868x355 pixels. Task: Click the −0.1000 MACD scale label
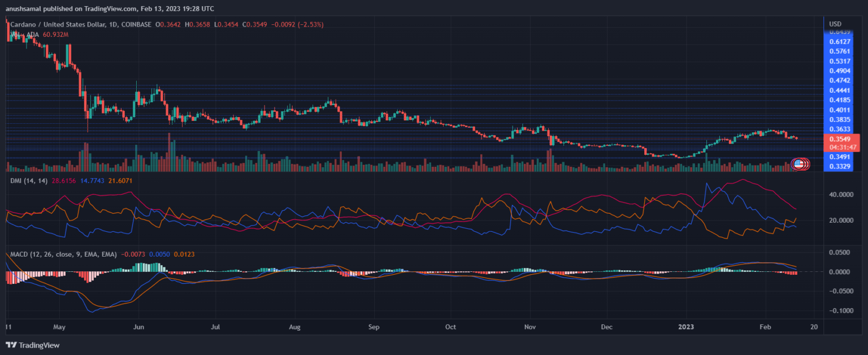[x=840, y=311]
